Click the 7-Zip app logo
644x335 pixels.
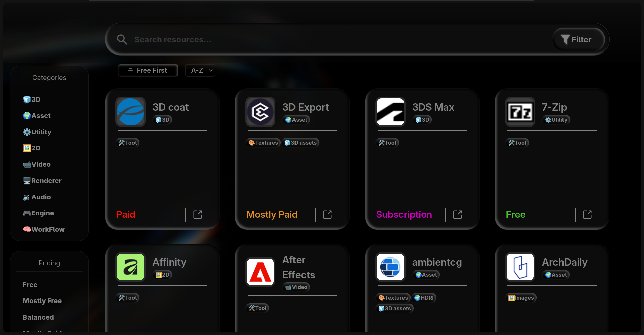pos(520,112)
